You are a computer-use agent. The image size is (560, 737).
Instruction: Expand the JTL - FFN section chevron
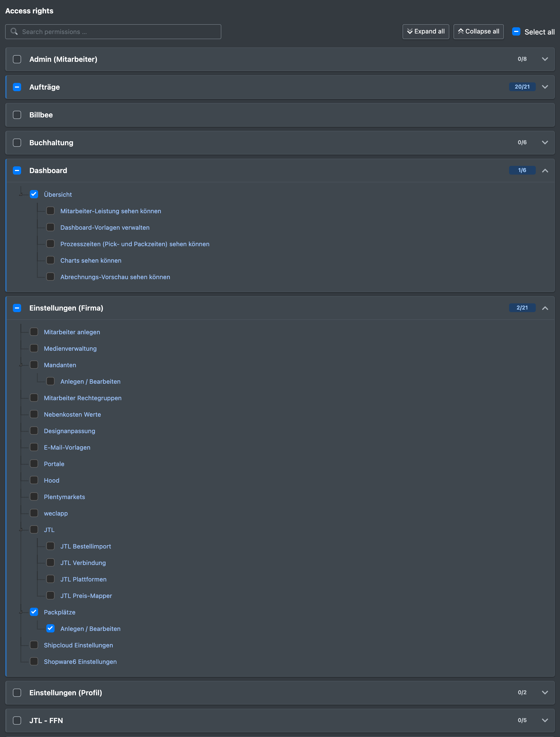point(545,720)
